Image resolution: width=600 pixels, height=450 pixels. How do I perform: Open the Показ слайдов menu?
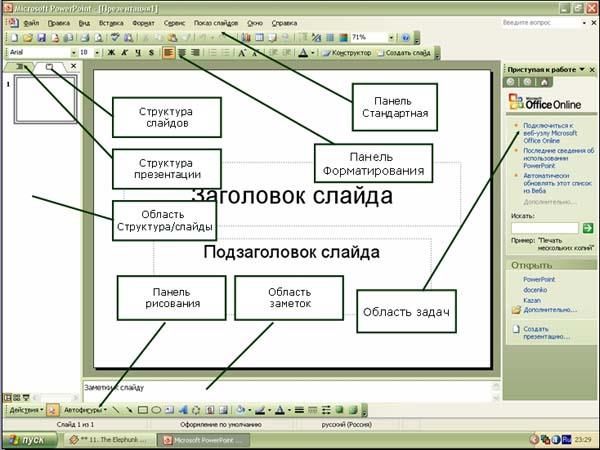[x=216, y=23]
